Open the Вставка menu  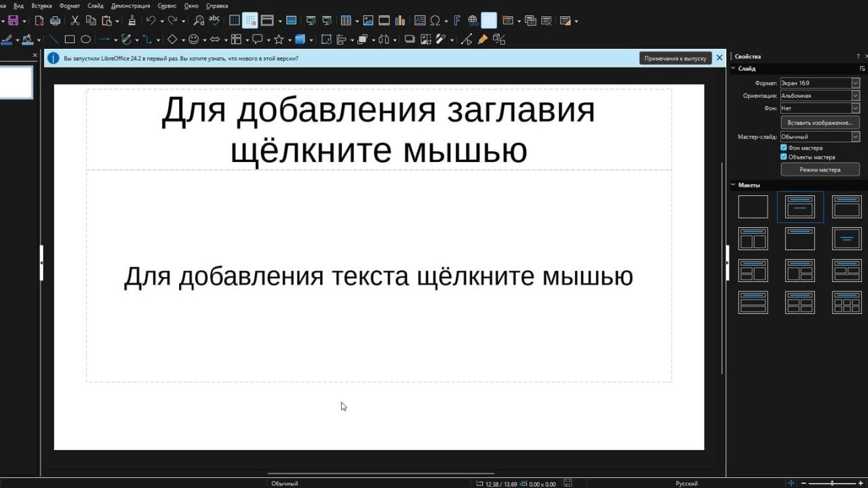pos(41,5)
